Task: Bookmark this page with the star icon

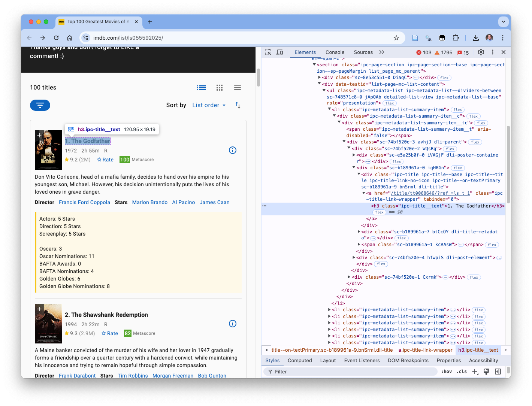Action: [396, 38]
